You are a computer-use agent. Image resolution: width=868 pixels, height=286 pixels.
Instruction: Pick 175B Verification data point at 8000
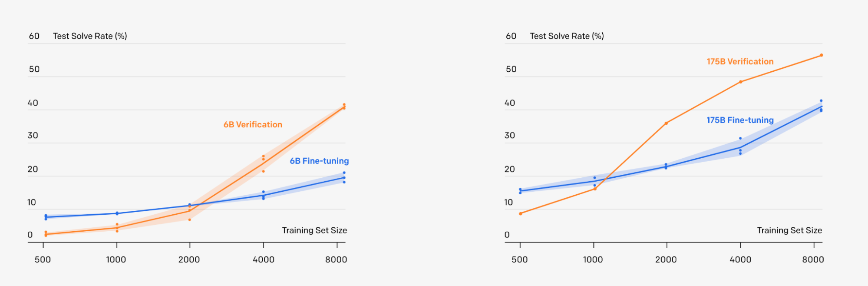point(821,55)
